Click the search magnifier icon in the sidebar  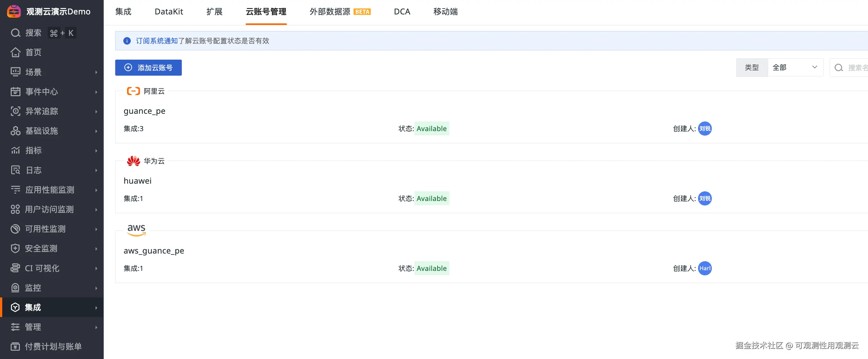pyautogui.click(x=15, y=33)
